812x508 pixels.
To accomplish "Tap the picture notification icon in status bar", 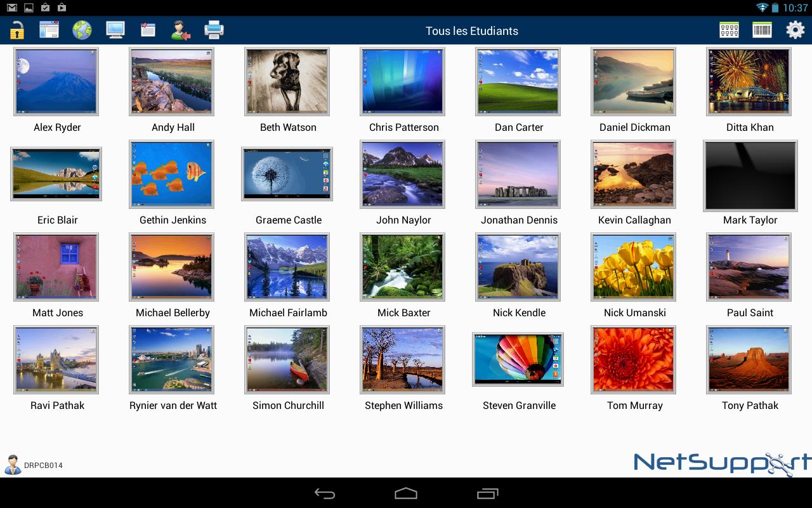I will point(29,8).
